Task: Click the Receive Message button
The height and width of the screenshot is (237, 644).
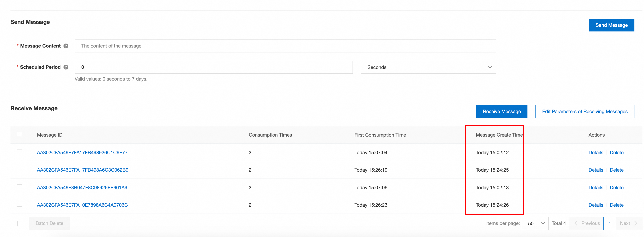Action: pyautogui.click(x=502, y=112)
